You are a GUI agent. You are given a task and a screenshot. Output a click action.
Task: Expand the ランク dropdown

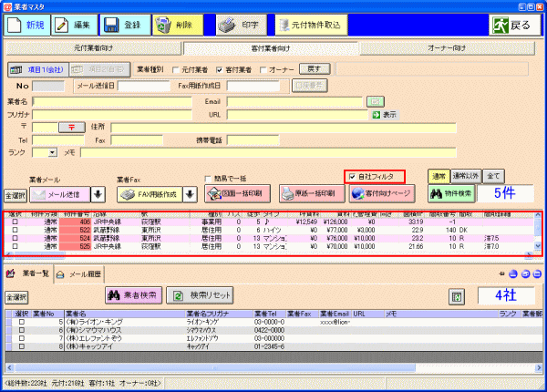(x=53, y=153)
